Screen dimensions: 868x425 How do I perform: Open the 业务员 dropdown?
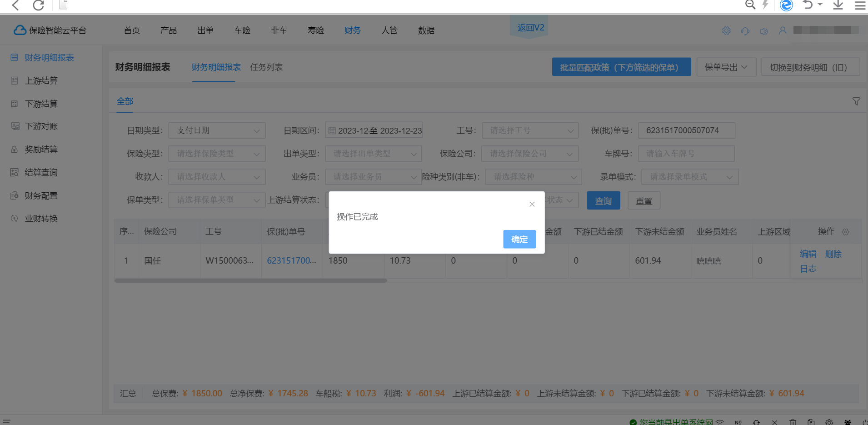point(374,177)
